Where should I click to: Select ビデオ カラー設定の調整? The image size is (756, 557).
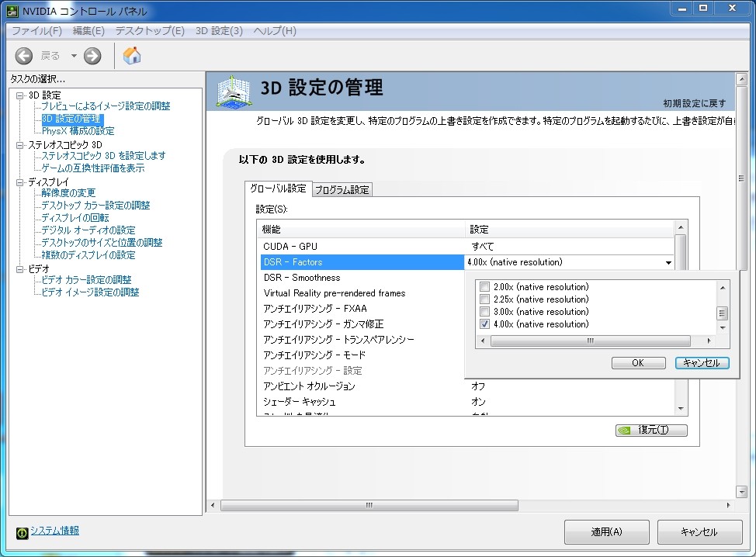pyautogui.click(x=86, y=280)
